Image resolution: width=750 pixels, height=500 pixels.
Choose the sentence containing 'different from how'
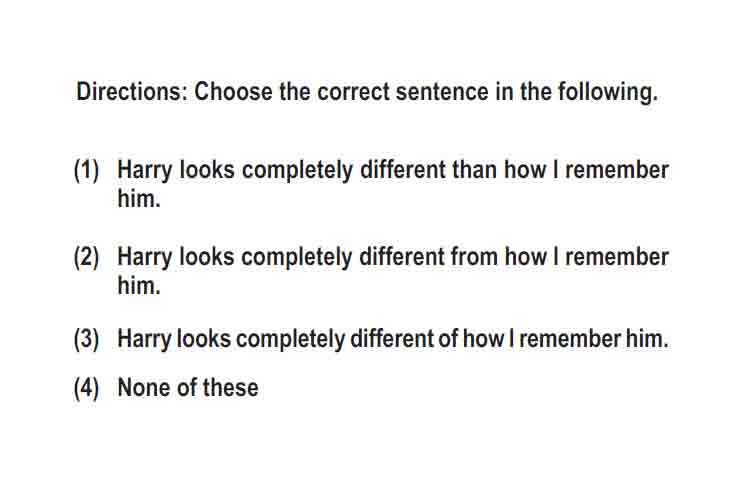[393, 271]
